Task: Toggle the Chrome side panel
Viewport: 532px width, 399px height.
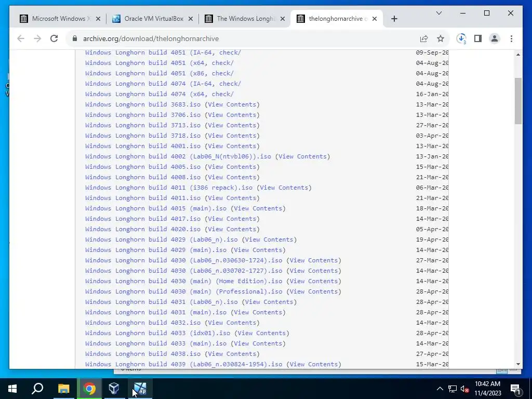Action: tap(478, 38)
